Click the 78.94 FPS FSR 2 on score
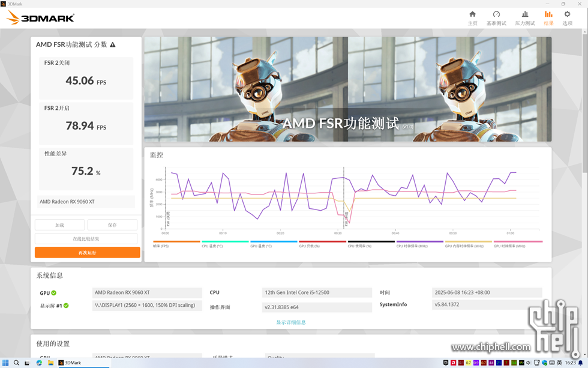Screen dimensions: 588x368 86,125
